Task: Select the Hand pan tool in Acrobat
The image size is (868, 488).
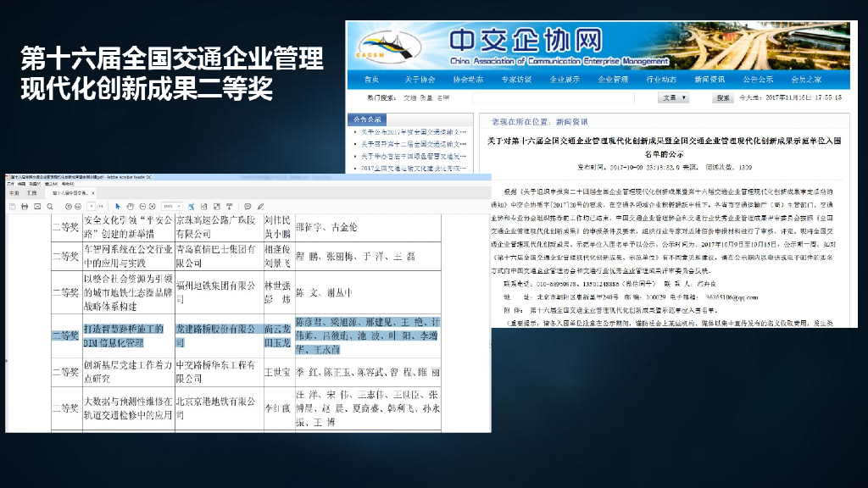Action: [x=130, y=207]
